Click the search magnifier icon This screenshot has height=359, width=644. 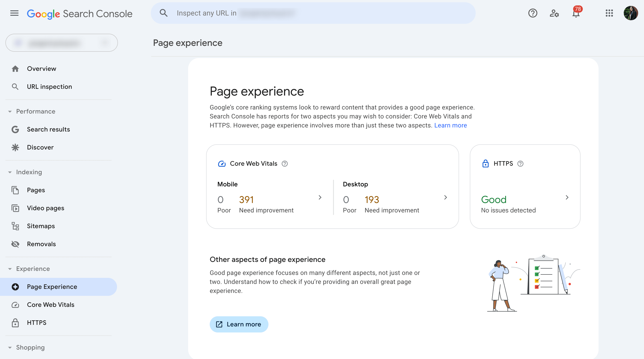click(164, 13)
